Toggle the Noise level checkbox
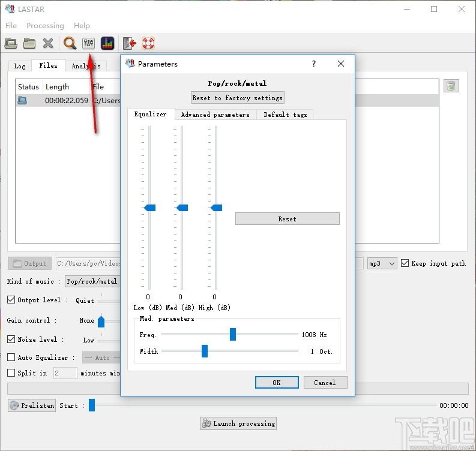The height and width of the screenshot is (451, 476). (11, 339)
